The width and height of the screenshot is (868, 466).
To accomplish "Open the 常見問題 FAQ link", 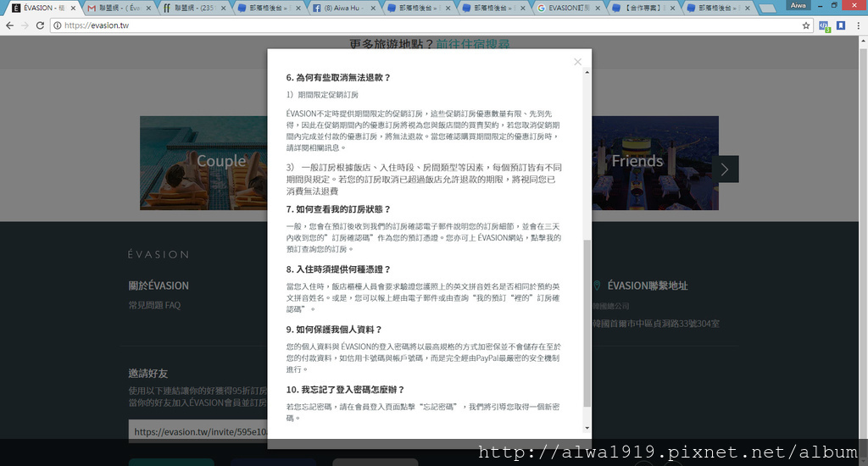I will tap(154, 305).
